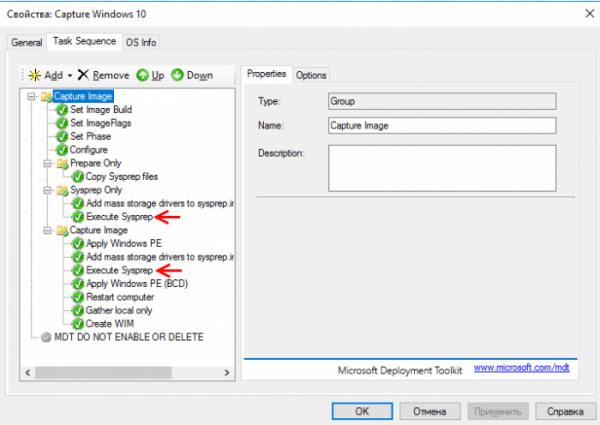This screenshot has height=425, width=600.
Task: Click the Remove X icon
Action: click(x=83, y=75)
